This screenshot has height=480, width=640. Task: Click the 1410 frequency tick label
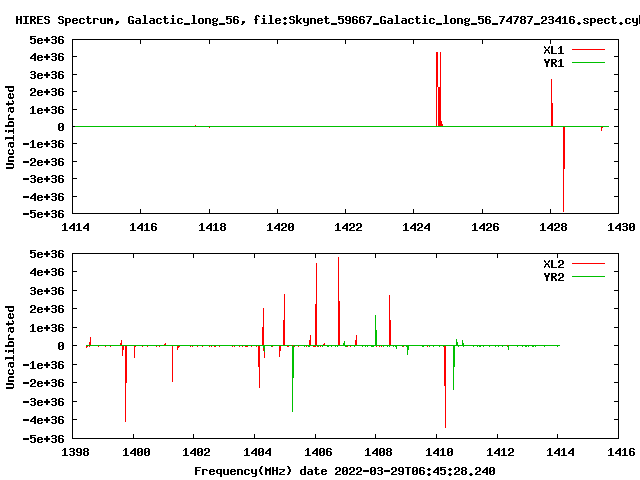[x=439, y=452]
